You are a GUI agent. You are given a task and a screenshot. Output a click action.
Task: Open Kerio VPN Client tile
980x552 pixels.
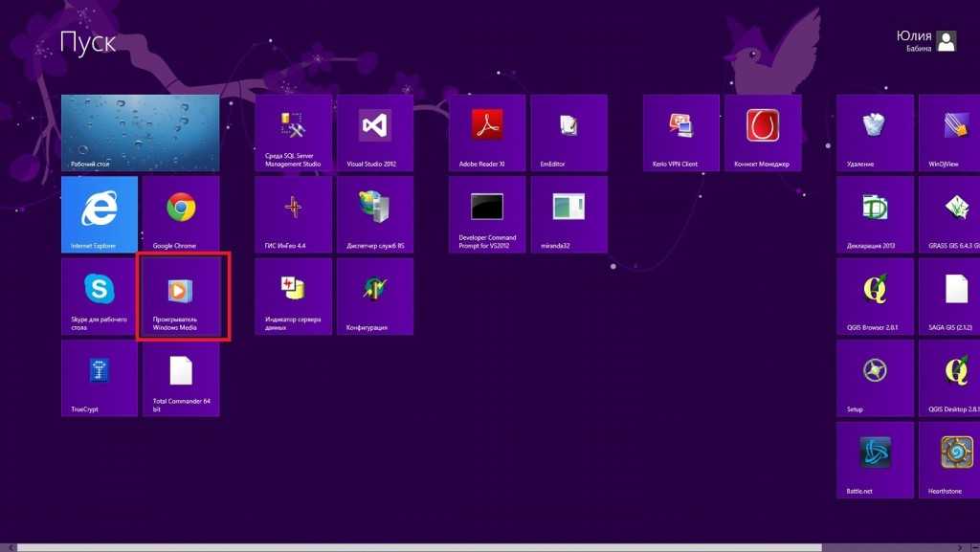tap(681, 133)
